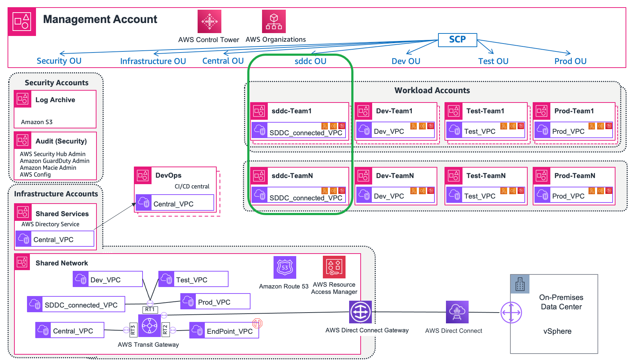This screenshot has height=364, width=636.
Task: Select the Dev OU label
Action: pos(405,61)
